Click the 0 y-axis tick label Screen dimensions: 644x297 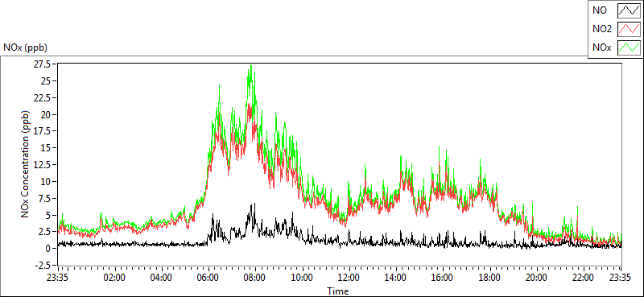(48, 248)
